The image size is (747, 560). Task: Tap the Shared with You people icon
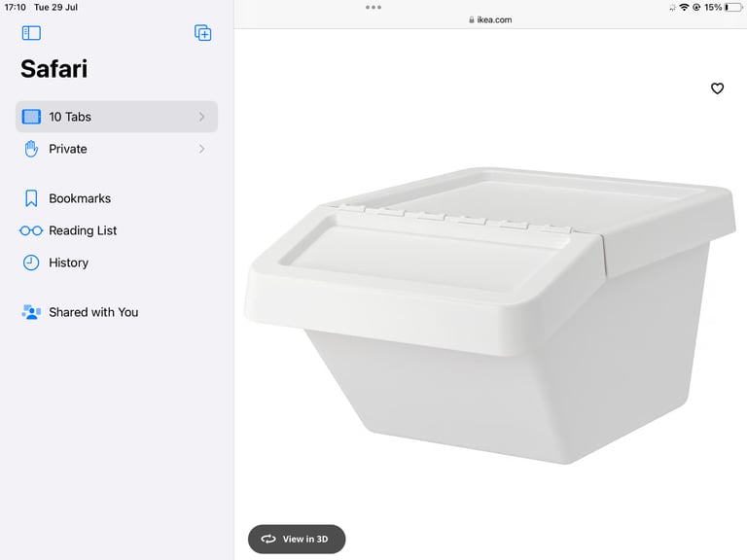31,312
